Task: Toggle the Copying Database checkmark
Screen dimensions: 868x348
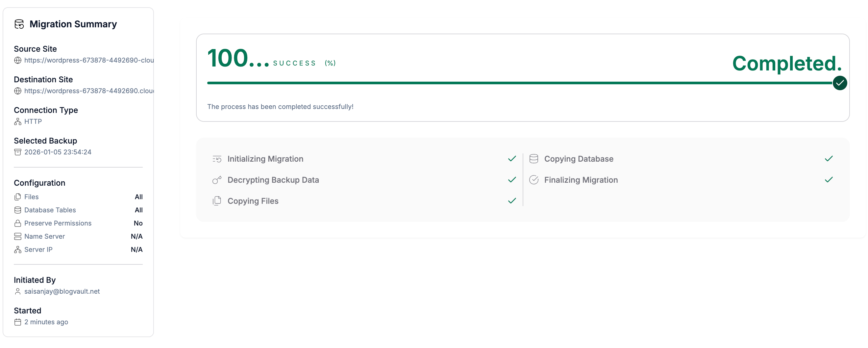Action: click(x=829, y=158)
